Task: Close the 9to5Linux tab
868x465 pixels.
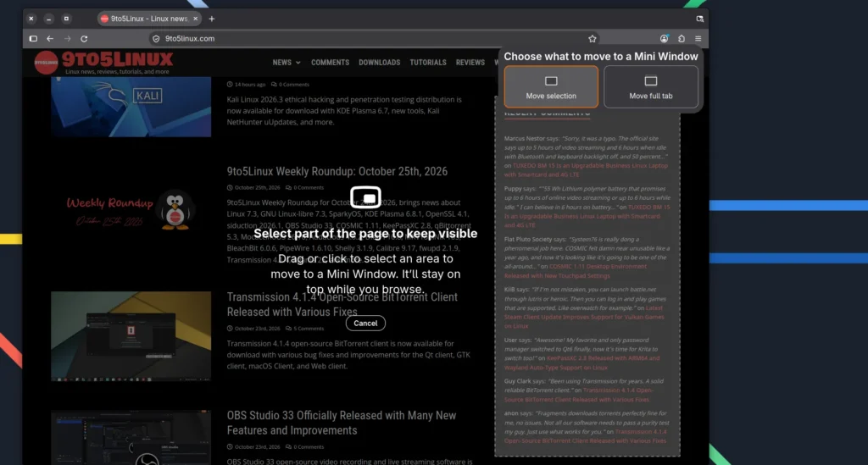Action: point(196,19)
